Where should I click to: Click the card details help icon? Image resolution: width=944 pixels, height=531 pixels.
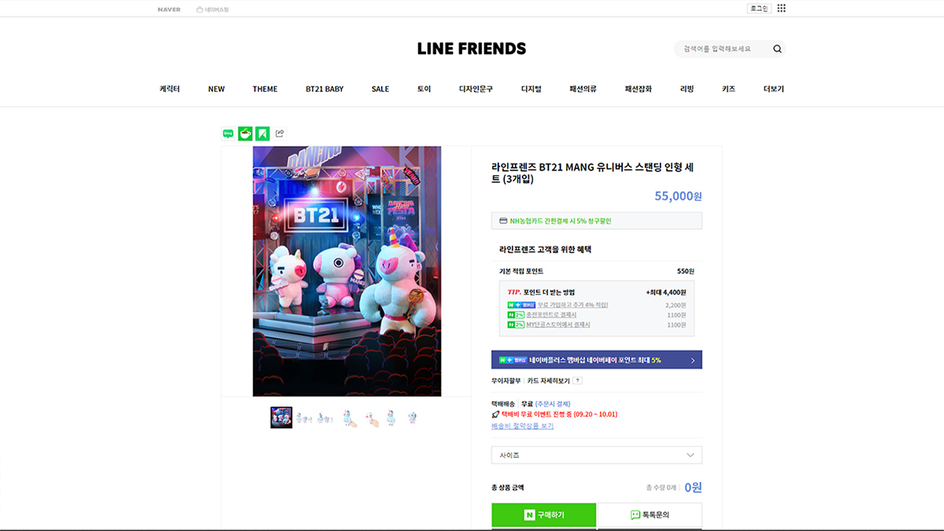[x=577, y=380]
